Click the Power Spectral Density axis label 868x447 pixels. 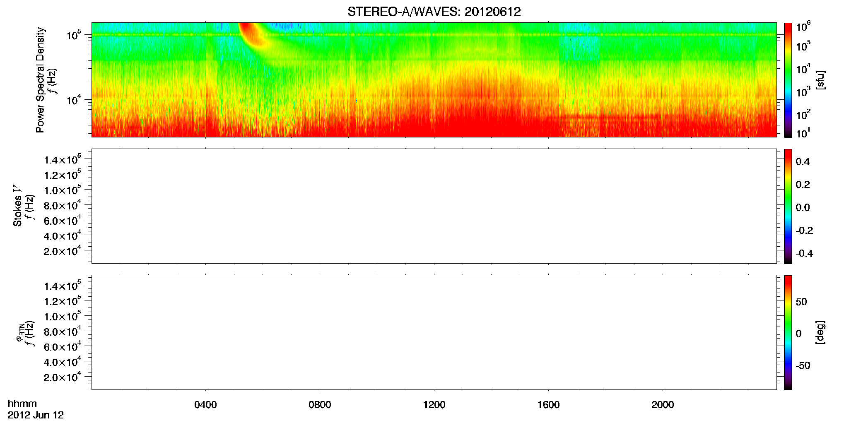[40, 80]
